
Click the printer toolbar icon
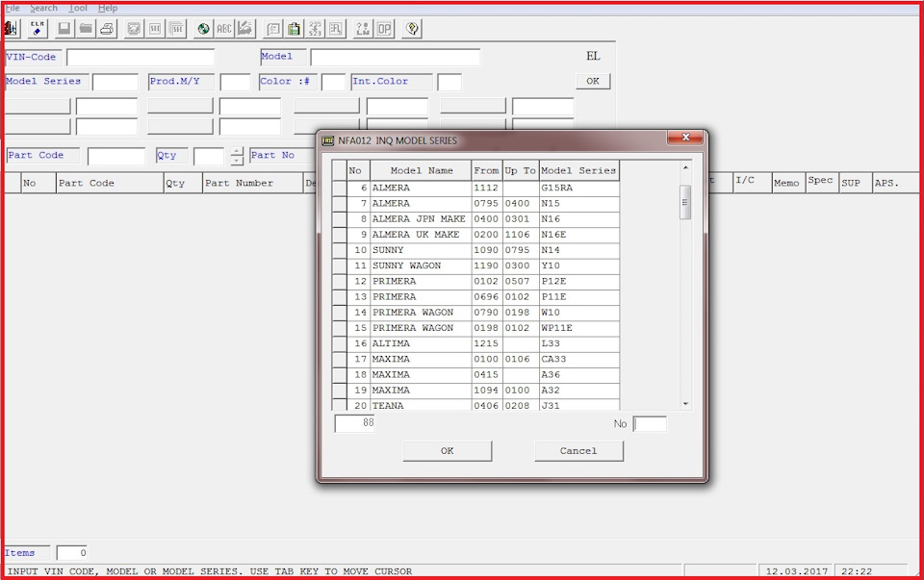107,28
